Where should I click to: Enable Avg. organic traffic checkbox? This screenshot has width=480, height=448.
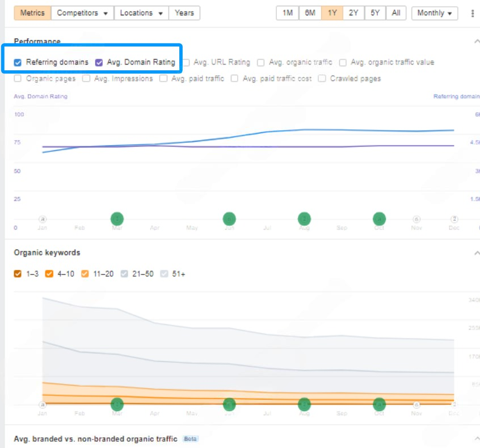tap(261, 62)
